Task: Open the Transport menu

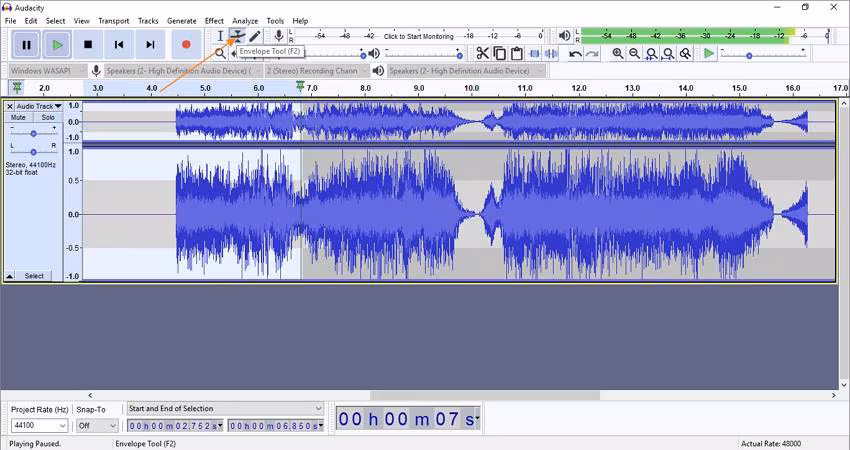Action: coord(113,21)
